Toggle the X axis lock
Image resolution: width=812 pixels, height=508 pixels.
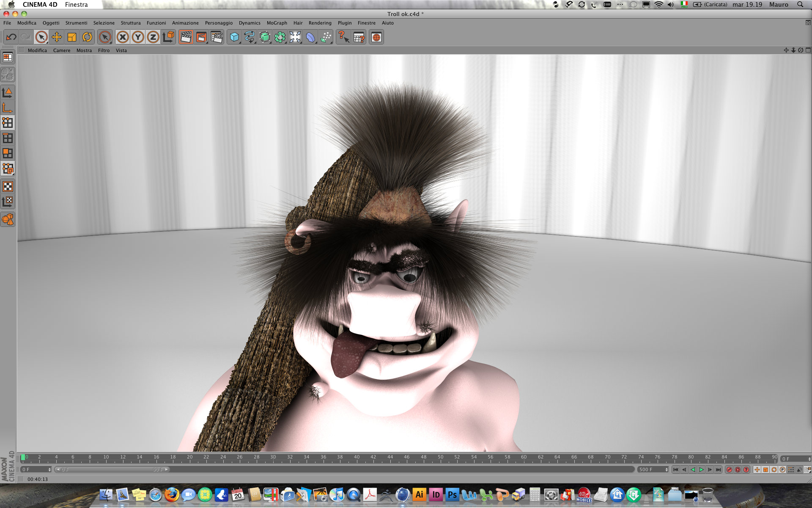123,37
